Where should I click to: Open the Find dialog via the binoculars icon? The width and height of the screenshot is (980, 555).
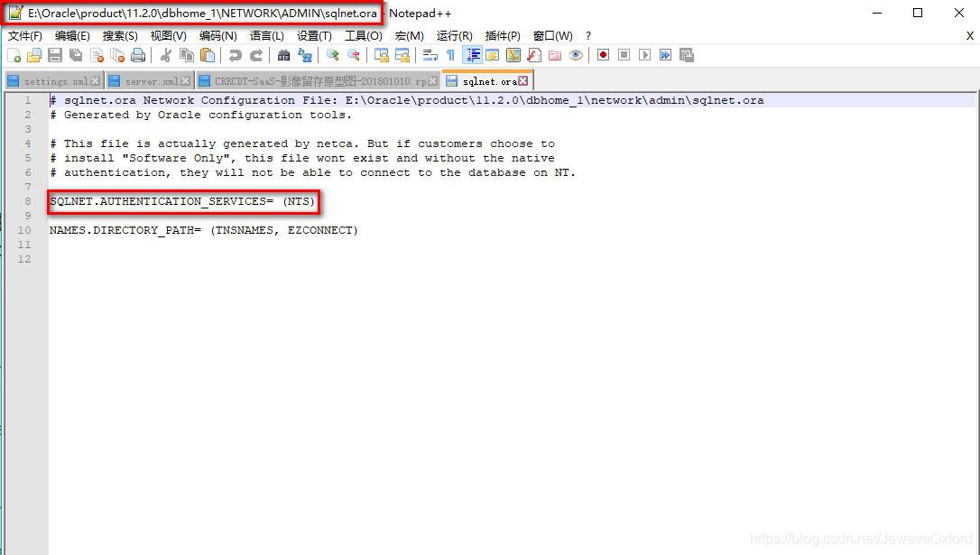(x=284, y=55)
